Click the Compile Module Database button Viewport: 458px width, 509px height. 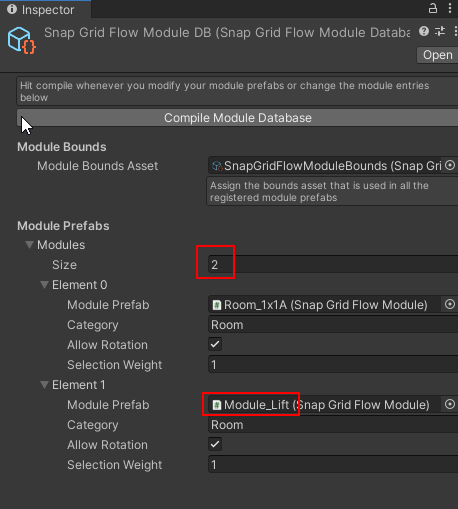(x=237, y=118)
